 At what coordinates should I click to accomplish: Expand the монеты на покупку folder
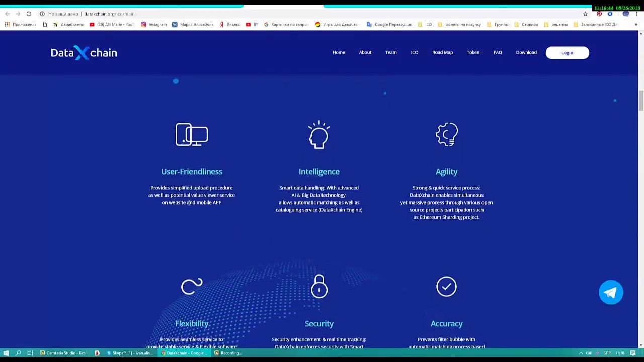tap(460, 24)
